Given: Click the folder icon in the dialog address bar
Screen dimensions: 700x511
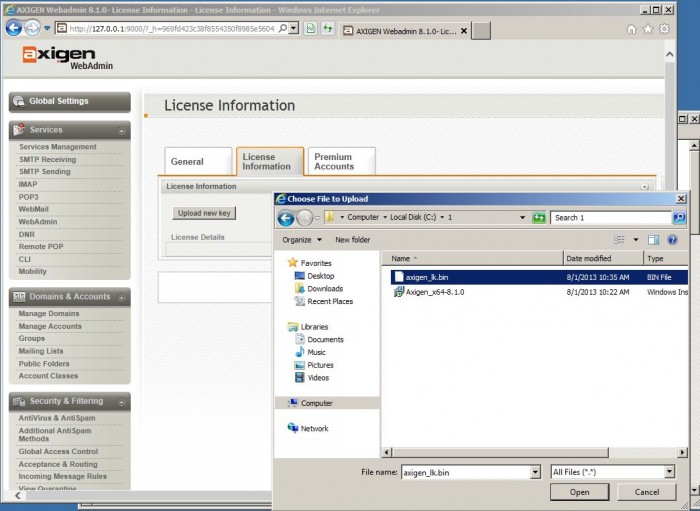Looking at the screenshot, I should (329, 217).
